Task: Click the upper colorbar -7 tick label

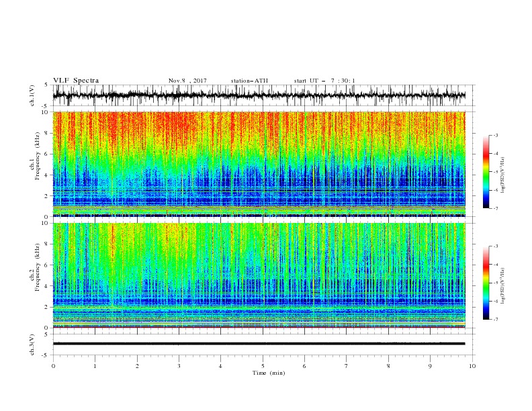Action: click(496, 208)
